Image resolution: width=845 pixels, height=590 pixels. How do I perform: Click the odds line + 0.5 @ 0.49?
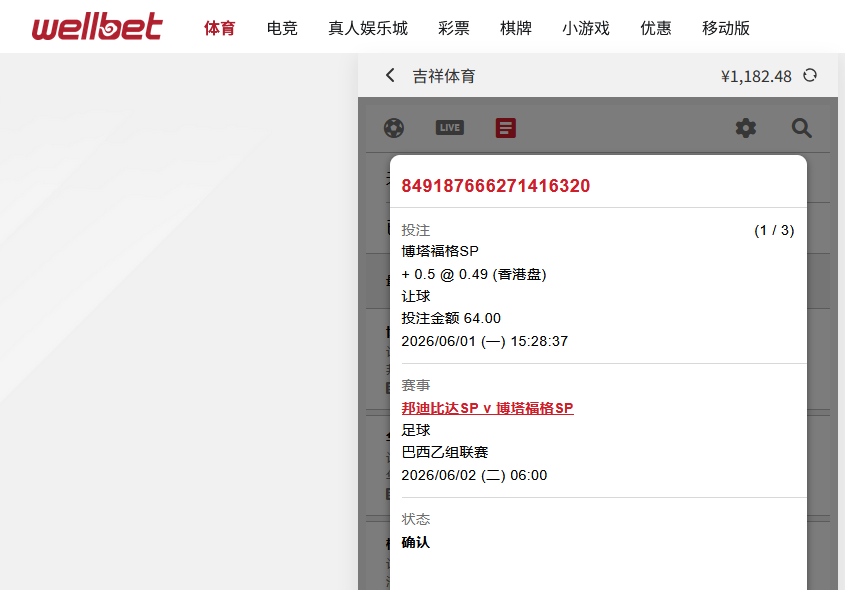pos(474,274)
